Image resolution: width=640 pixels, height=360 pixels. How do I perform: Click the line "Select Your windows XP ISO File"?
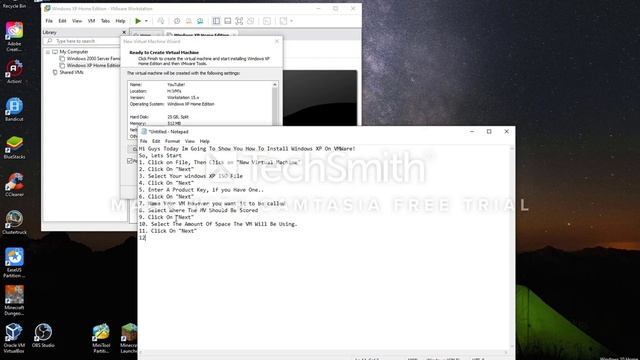click(195, 176)
